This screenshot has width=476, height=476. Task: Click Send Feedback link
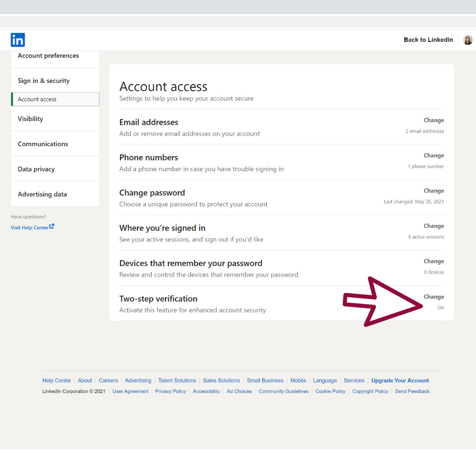coord(412,391)
